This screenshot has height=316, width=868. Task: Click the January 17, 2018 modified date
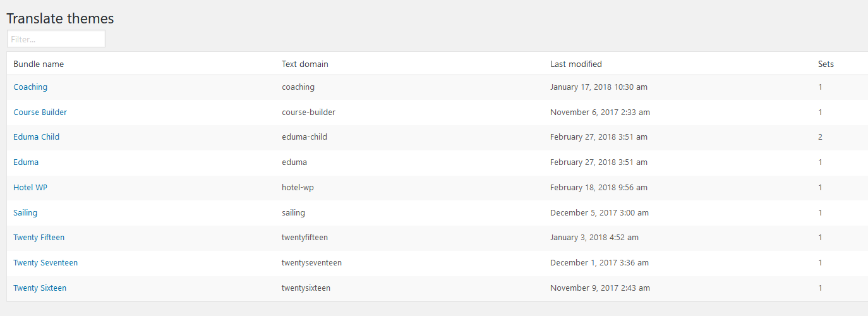click(598, 87)
